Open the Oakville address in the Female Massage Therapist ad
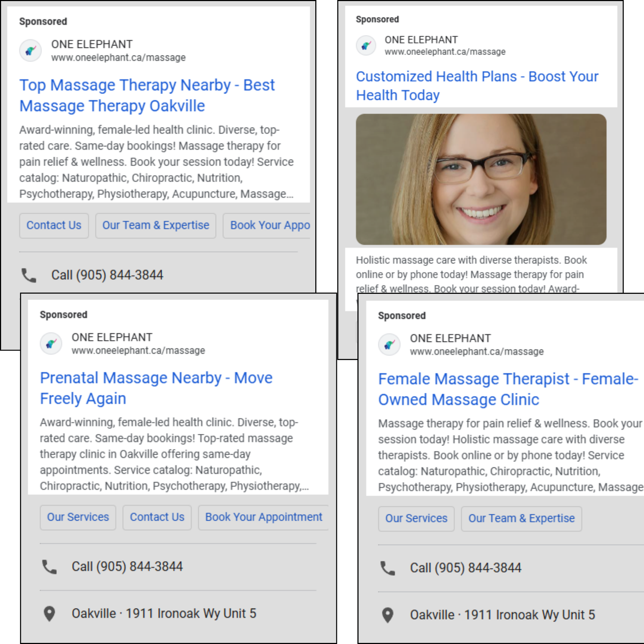The width and height of the screenshot is (644, 644). (x=502, y=615)
